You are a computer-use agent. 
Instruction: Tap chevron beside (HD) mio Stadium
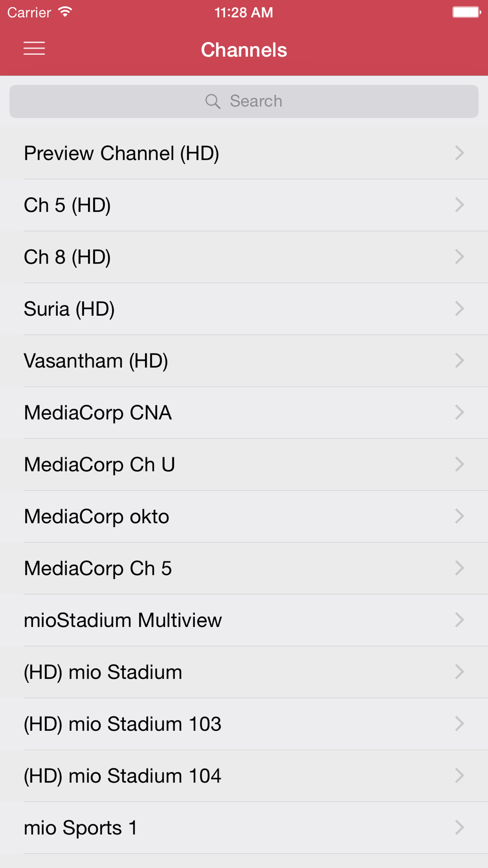click(459, 672)
